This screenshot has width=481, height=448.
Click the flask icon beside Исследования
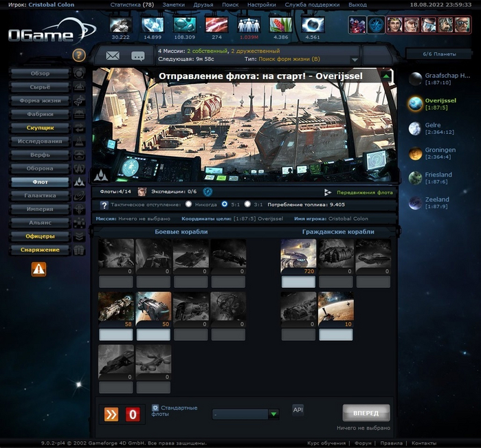tap(79, 141)
